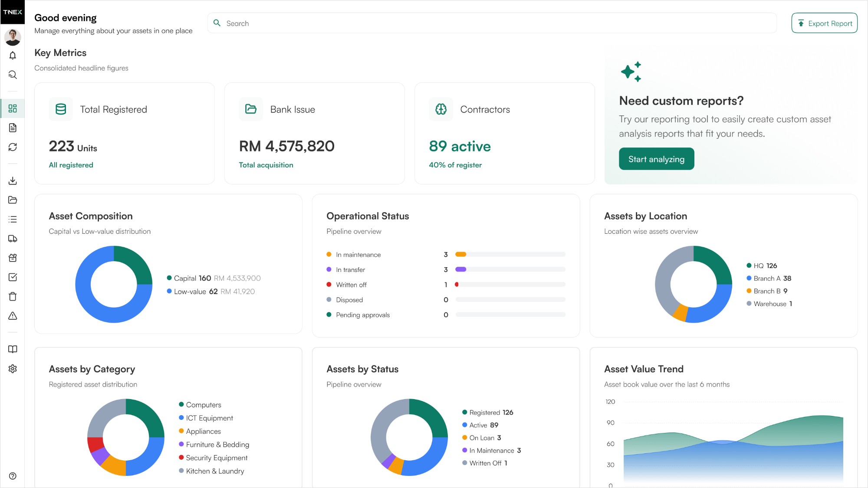Click the Total acquisition link
The image size is (868, 488).
pos(266,165)
